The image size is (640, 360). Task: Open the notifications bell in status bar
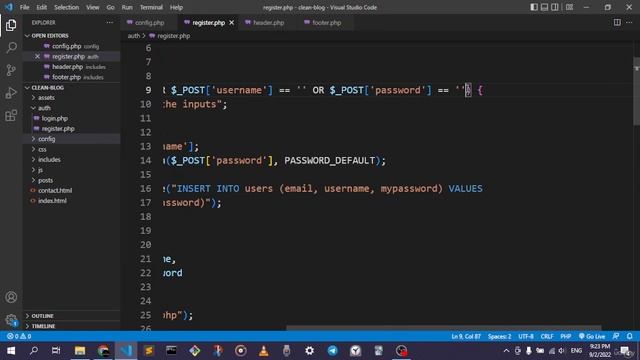(629, 336)
